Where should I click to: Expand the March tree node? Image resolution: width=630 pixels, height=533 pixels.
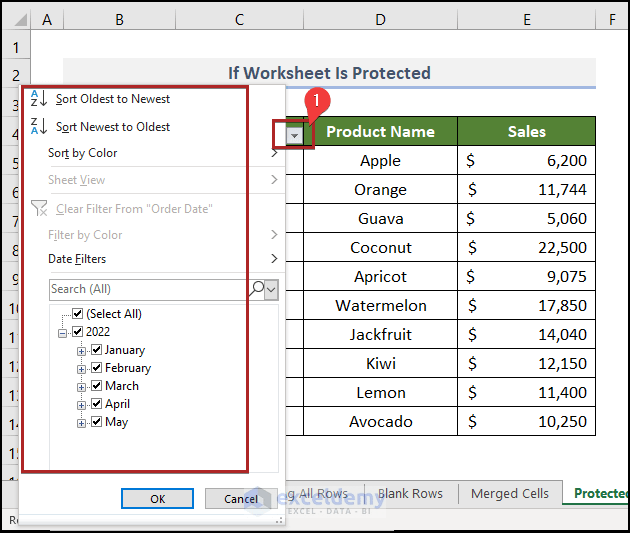click(81, 387)
